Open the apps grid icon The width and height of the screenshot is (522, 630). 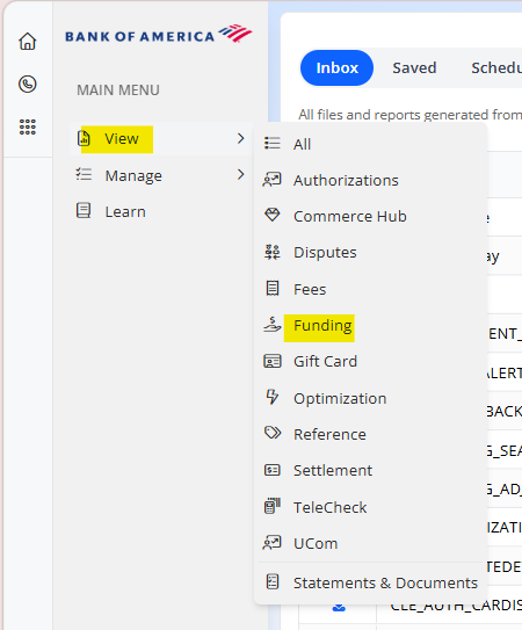pyautogui.click(x=27, y=127)
